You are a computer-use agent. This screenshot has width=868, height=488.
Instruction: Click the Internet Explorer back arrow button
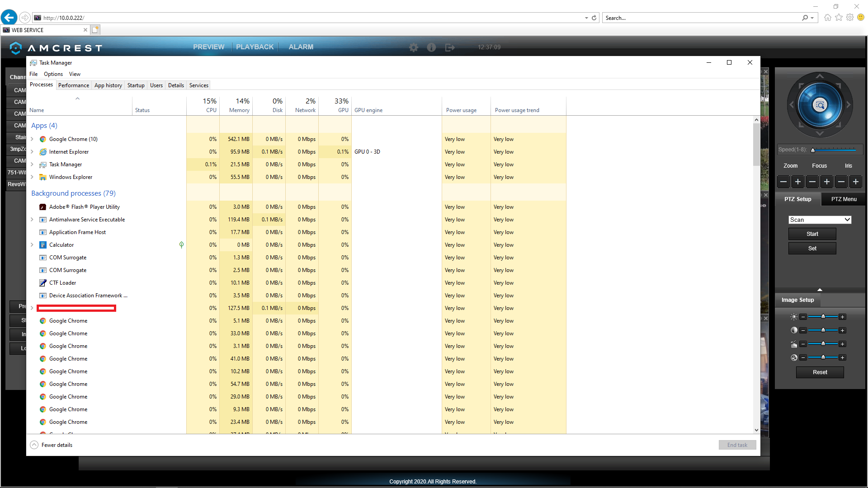point(9,18)
